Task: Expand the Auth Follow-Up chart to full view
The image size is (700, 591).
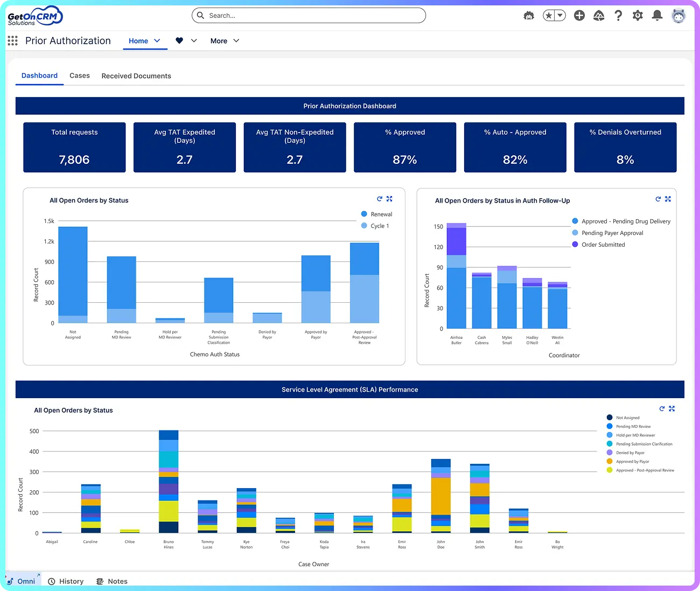Action: (x=668, y=199)
